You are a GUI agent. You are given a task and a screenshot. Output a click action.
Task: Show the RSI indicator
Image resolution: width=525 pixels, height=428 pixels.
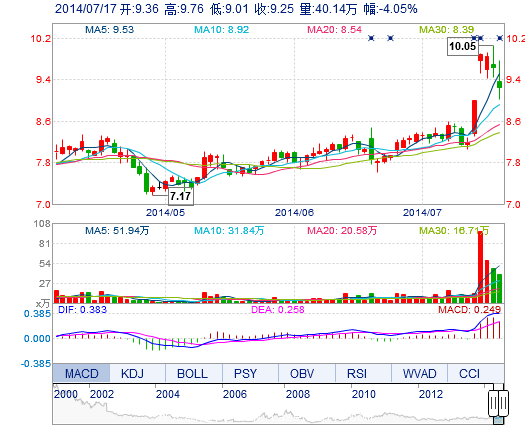pos(357,373)
